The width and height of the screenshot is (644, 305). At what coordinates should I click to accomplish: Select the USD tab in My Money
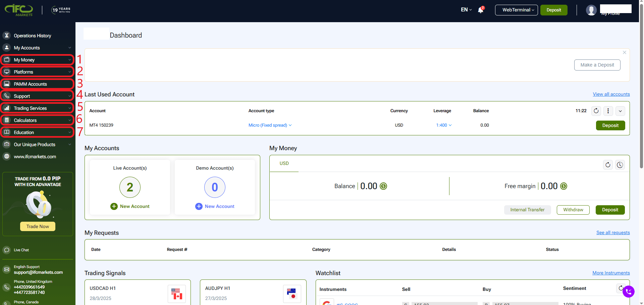tap(284, 164)
